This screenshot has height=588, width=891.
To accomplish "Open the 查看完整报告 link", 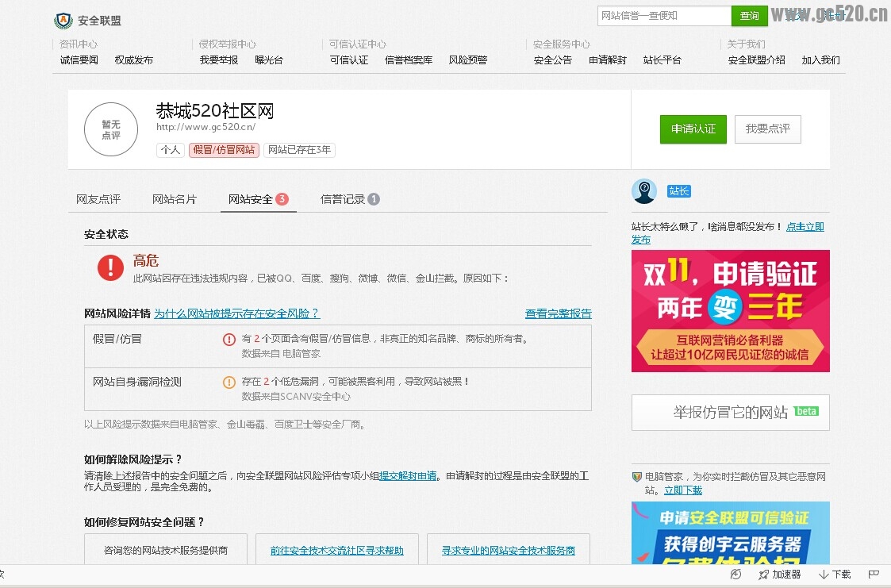I will 558,313.
